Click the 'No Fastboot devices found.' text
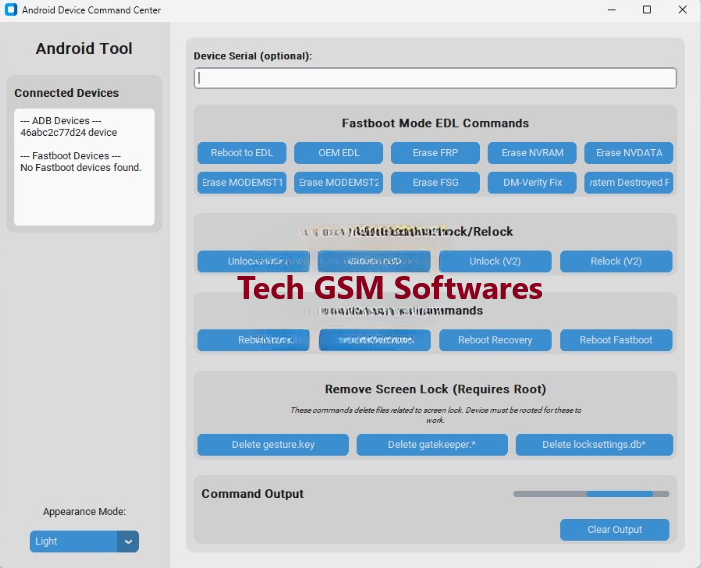This screenshot has height=568, width=701. (x=80, y=168)
